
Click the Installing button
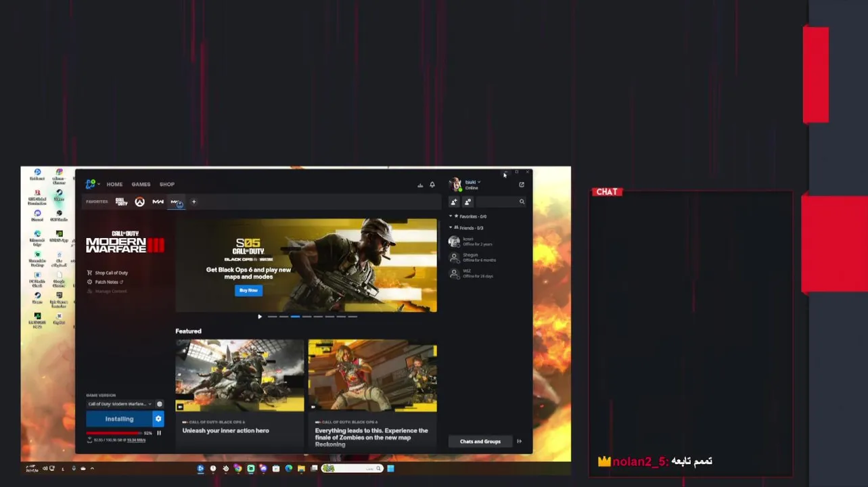tap(119, 419)
